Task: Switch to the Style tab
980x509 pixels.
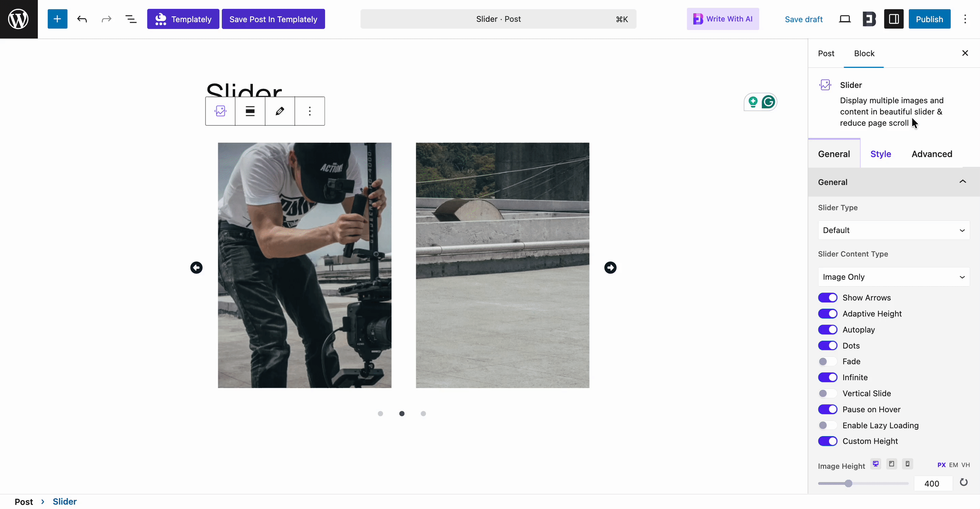Action: 880,154
